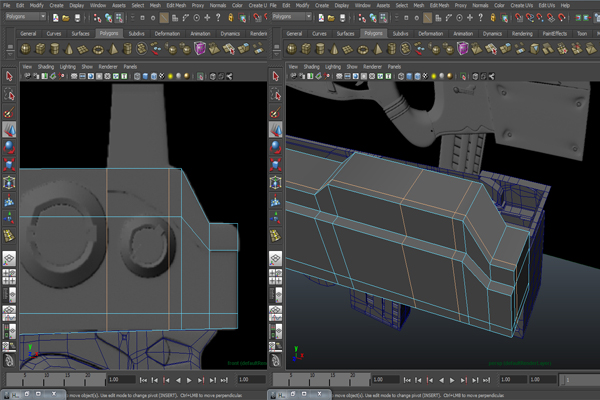Activate the Scale tool in left toolbox
This screenshot has width=600, height=400.
coord(9,165)
